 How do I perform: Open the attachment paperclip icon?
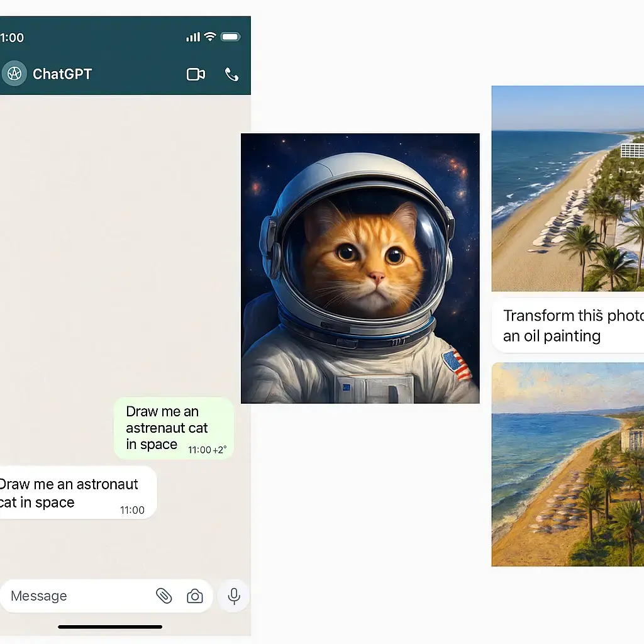[164, 596]
